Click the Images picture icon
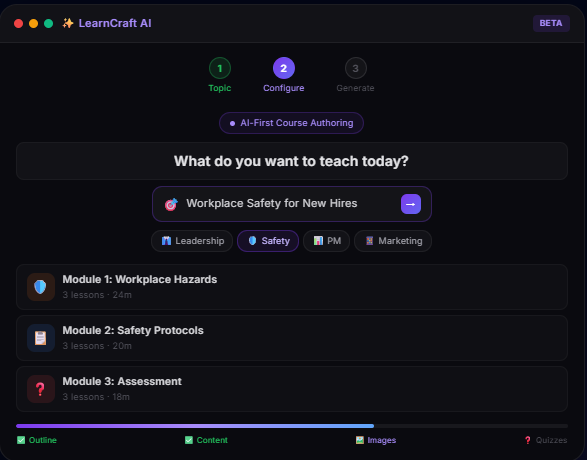Viewport: 587px width, 460px height. click(x=360, y=440)
